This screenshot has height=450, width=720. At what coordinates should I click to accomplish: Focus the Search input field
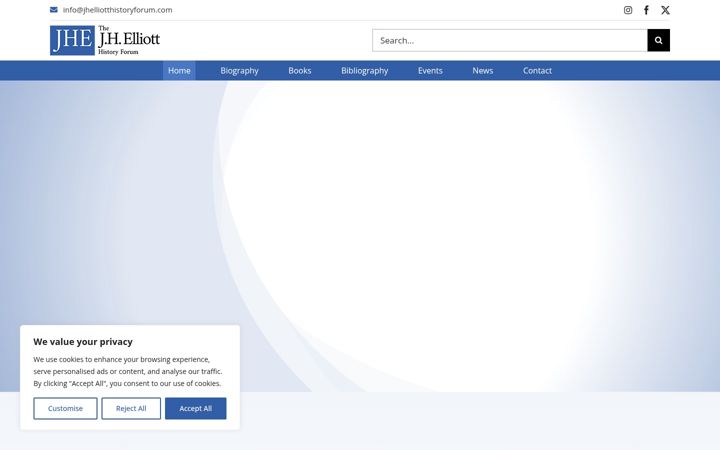[x=510, y=40]
